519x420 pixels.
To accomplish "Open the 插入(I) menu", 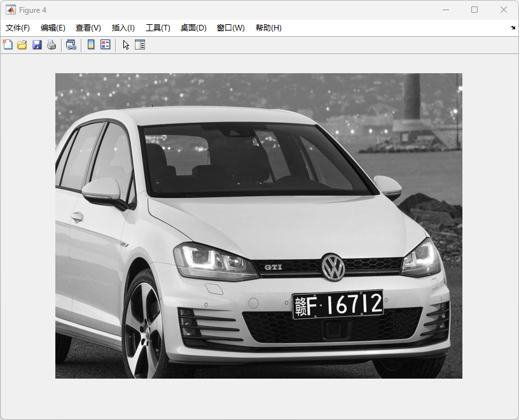I will 123,28.
